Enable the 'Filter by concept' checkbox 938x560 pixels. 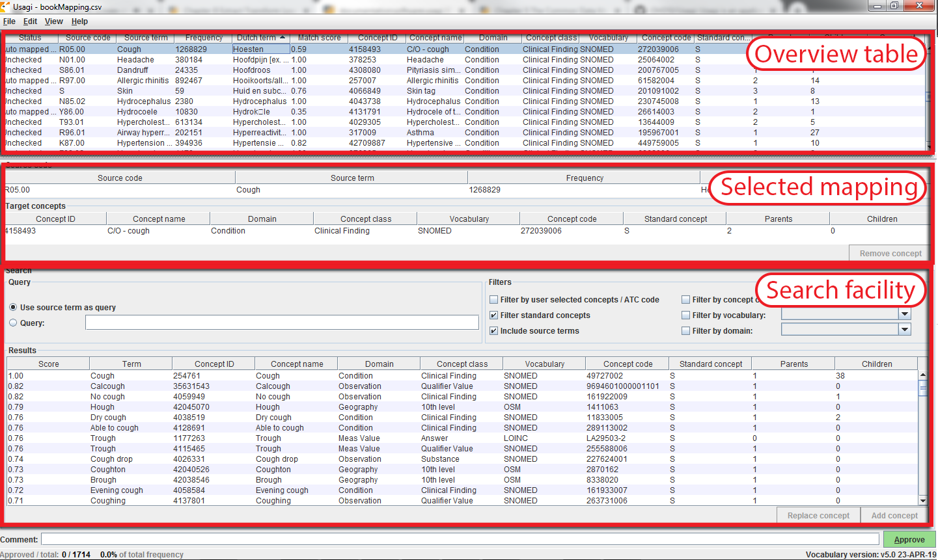685,300
